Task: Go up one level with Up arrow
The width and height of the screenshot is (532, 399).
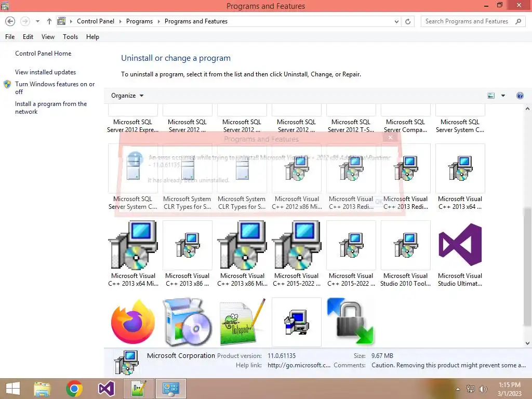Action: pyautogui.click(x=49, y=21)
